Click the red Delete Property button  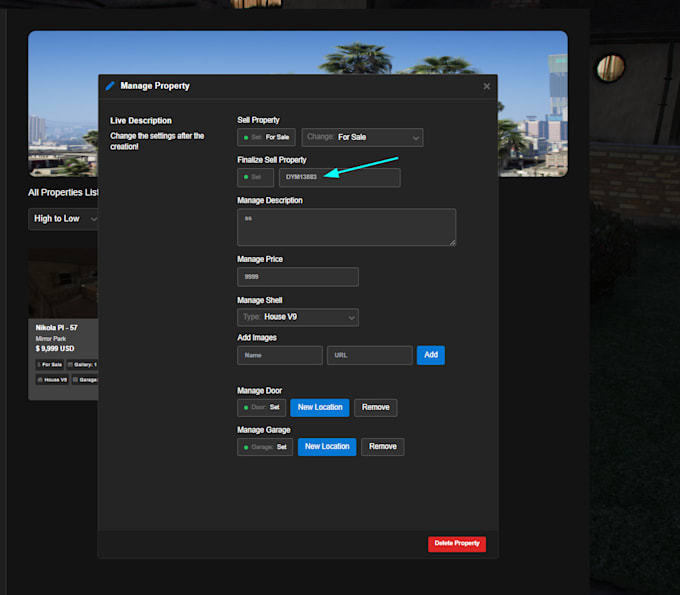tap(457, 544)
